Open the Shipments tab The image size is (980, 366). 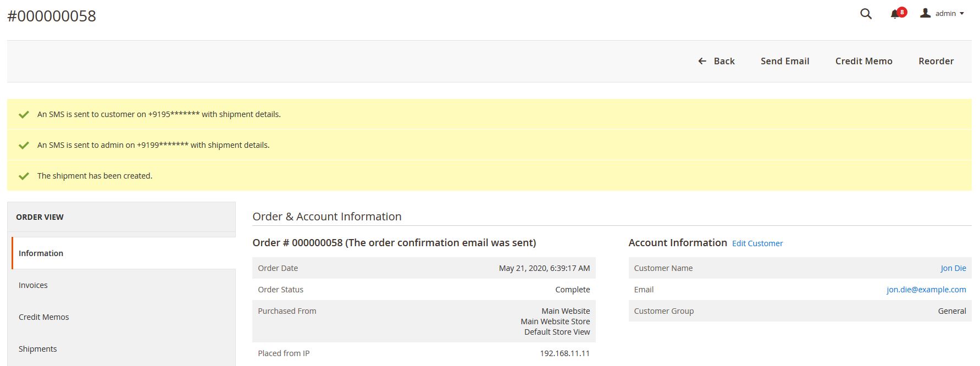37,349
